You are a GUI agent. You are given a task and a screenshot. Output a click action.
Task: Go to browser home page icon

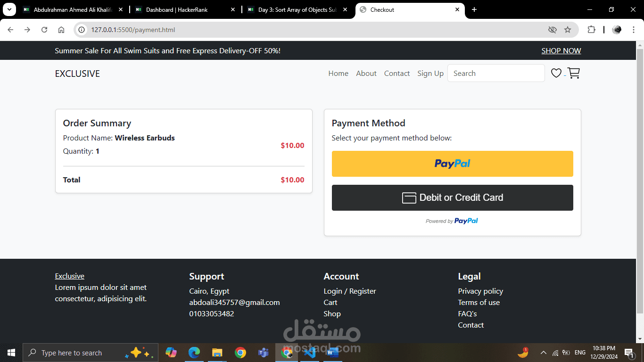pos(61,30)
